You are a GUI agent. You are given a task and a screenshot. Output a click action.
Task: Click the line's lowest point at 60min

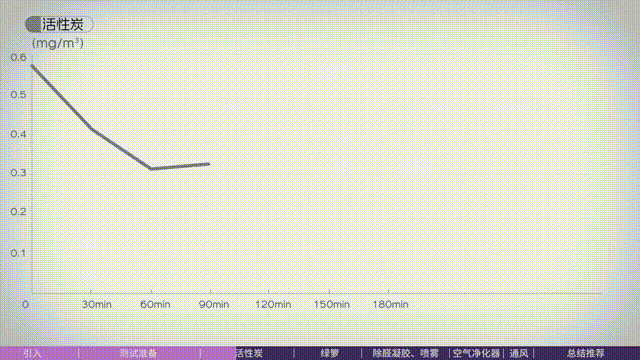tap(151, 168)
